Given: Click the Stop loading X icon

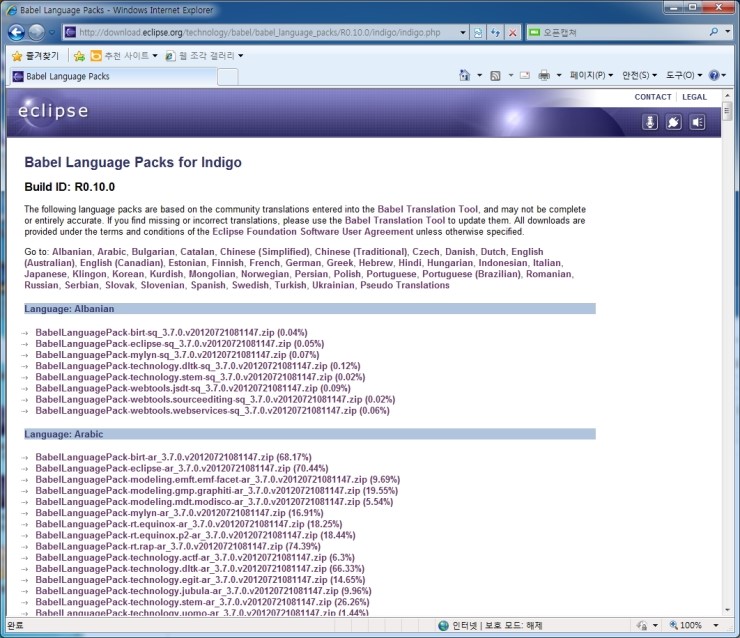Looking at the screenshot, I should pyautogui.click(x=512, y=32).
